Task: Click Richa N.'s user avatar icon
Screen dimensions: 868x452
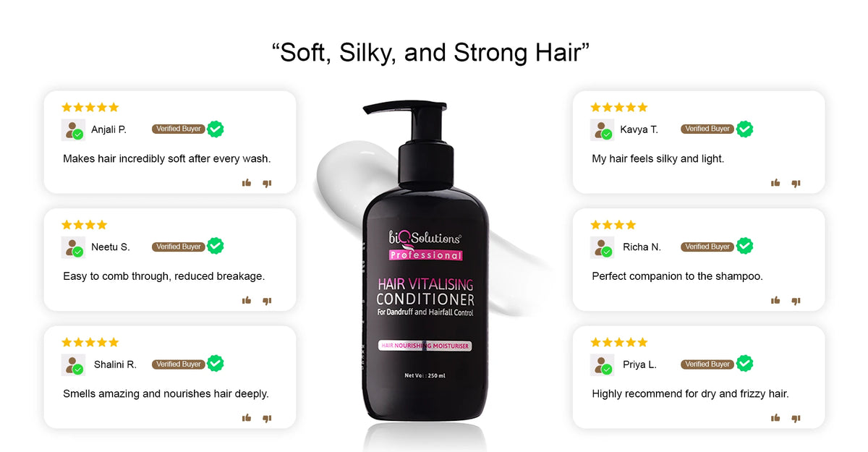Action: tap(602, 247)
